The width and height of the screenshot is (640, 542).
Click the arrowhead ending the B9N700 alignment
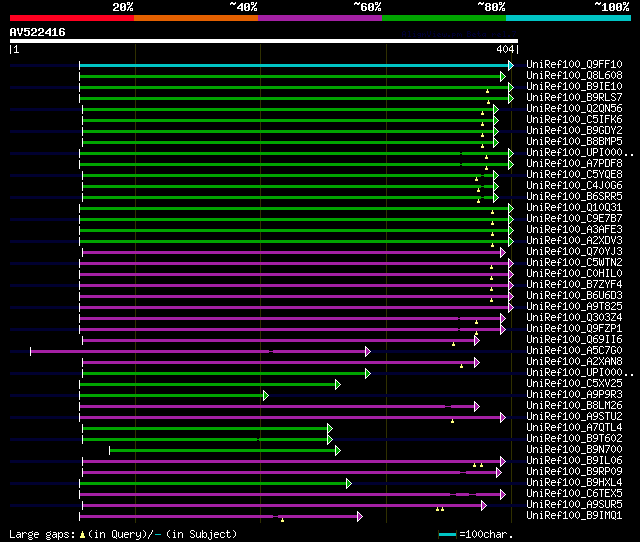coord(338,451)
